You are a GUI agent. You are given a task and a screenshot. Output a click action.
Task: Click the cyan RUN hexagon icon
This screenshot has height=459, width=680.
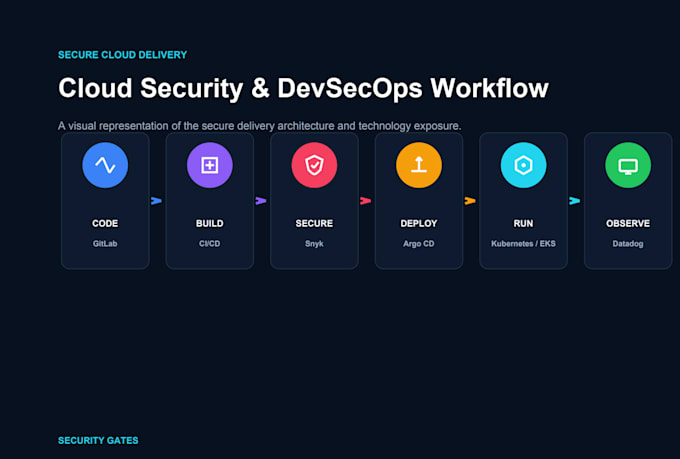click(523, 165)
